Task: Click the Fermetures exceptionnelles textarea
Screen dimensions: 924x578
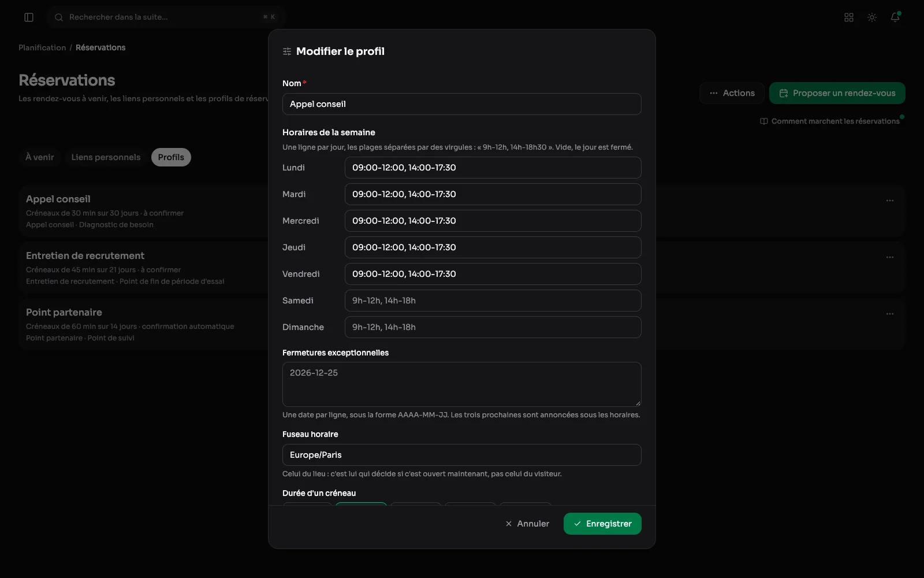Action: pos(462,384)
